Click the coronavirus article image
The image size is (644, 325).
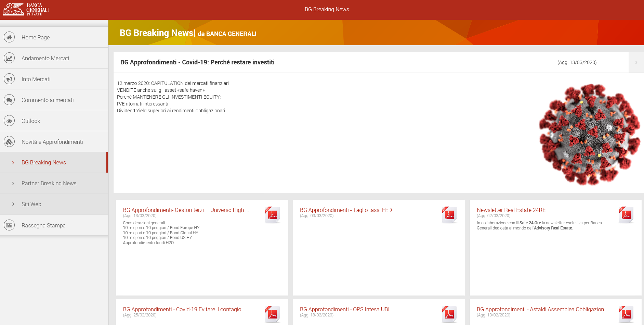click(x=590, y=135)
